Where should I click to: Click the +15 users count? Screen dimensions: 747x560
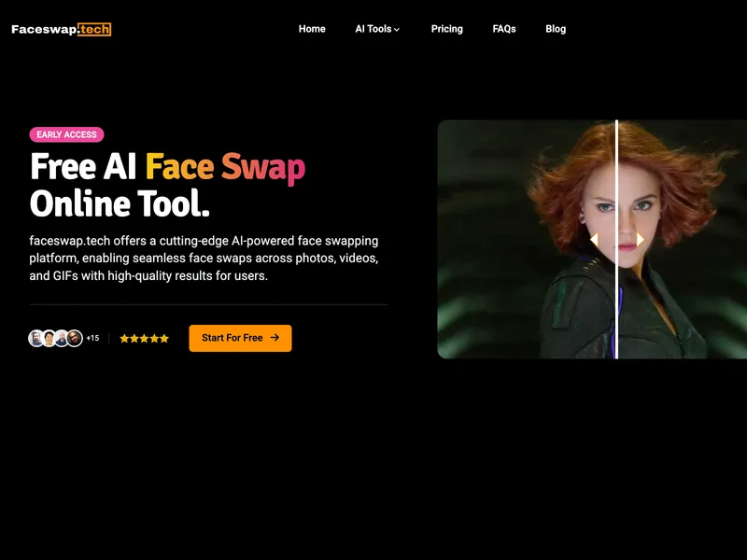92,338
